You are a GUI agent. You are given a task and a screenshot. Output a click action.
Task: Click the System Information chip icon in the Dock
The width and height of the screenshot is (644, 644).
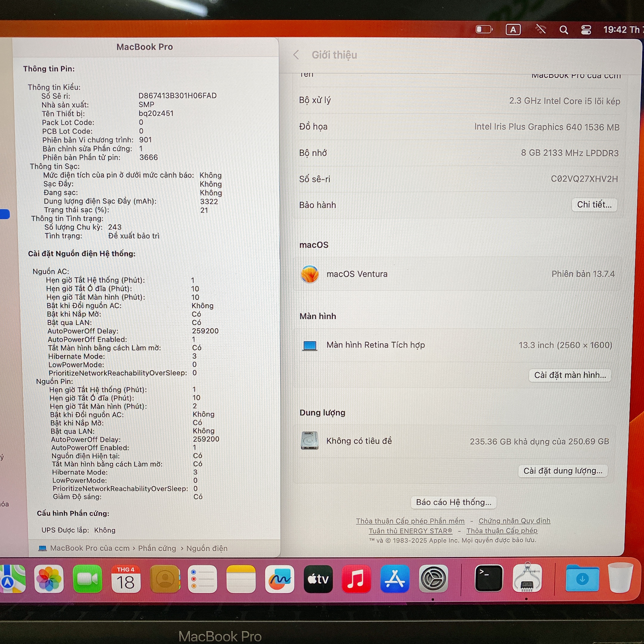(527, 578)
